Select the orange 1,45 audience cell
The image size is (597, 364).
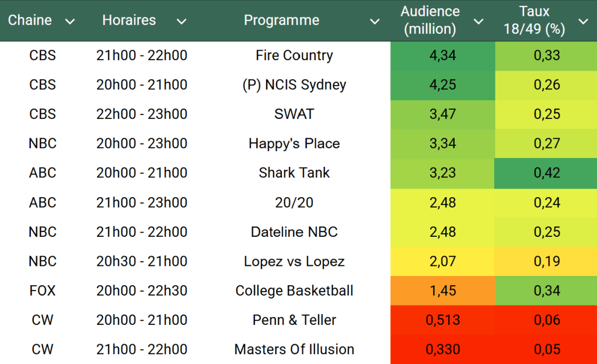tap(442, 290)
